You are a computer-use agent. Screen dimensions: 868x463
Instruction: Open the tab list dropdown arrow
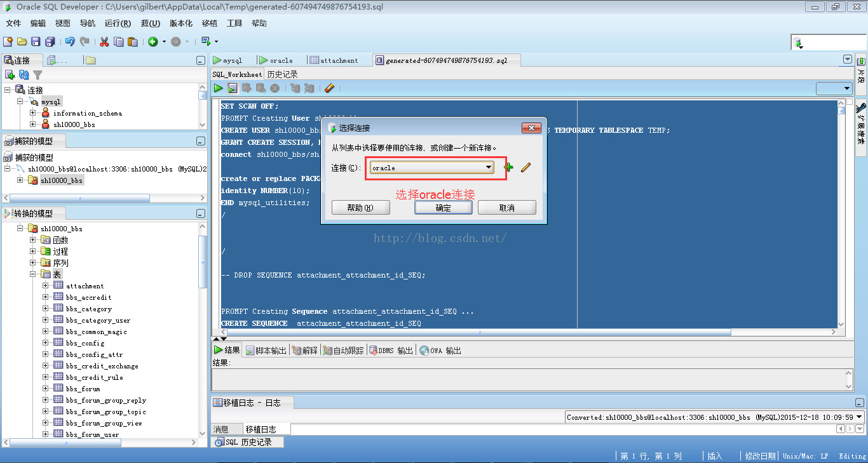(847, 59)
